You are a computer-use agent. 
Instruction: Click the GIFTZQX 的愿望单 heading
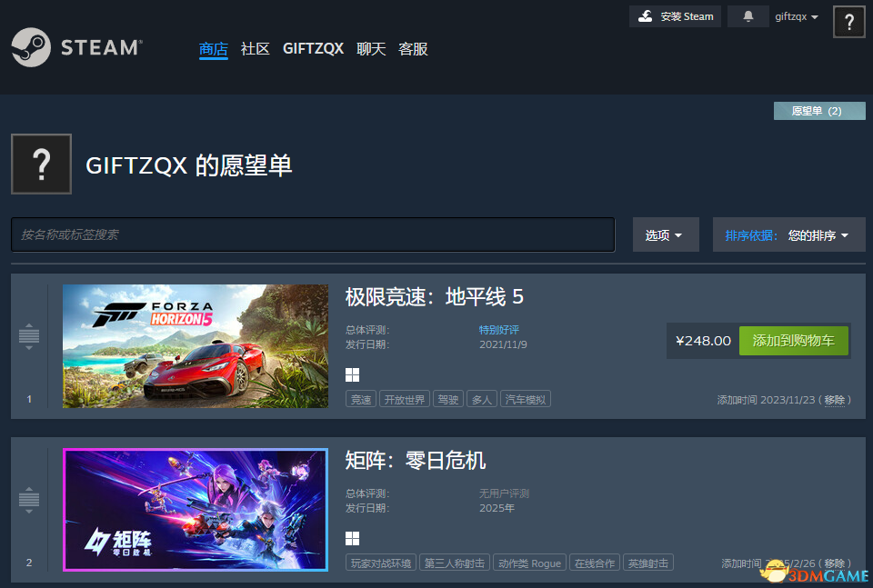(189, 165)
